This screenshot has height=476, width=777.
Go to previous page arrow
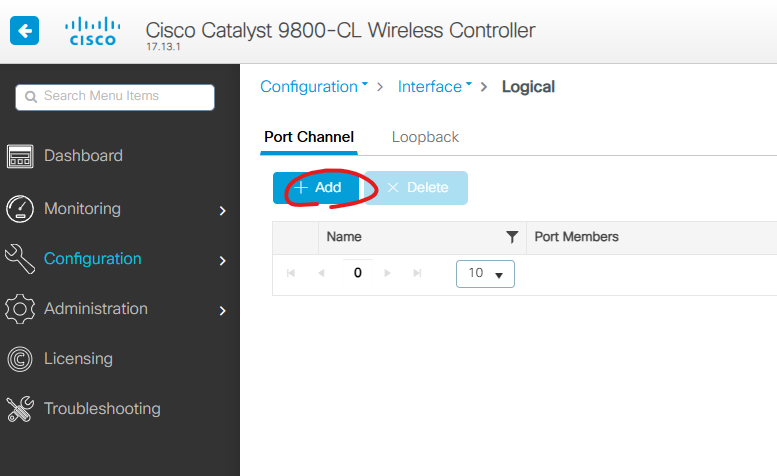tap(321, 273)
